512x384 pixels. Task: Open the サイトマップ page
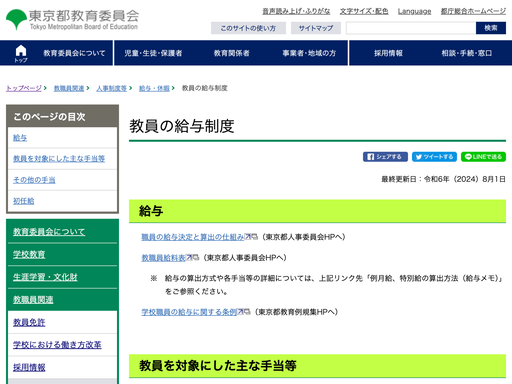(x=316, y=28)
